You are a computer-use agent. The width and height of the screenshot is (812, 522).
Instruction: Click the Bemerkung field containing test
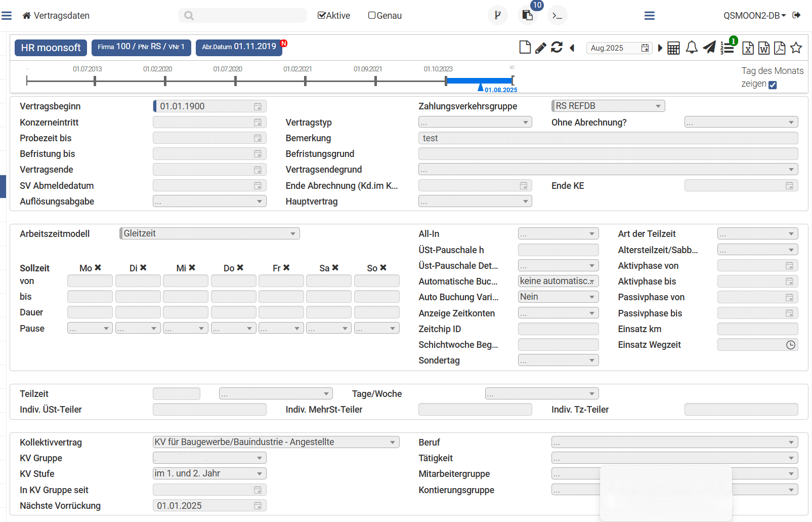(x=608, y=138)
